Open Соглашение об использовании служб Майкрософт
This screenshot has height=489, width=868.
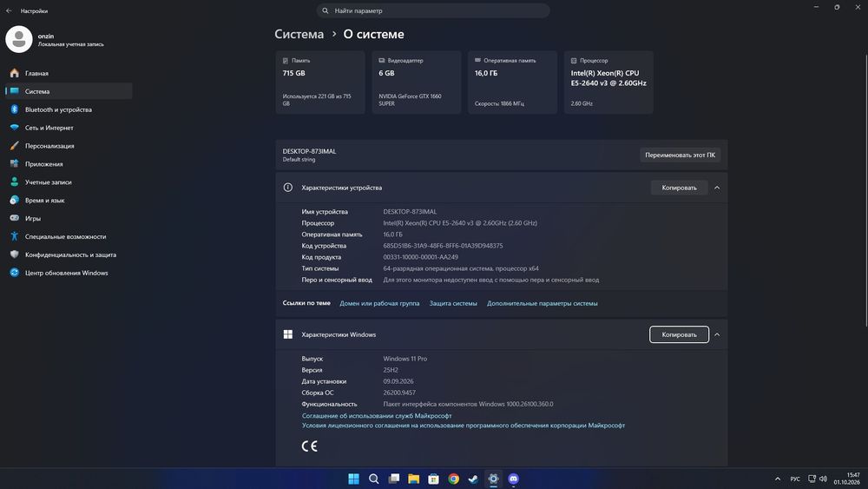(377, 416)
